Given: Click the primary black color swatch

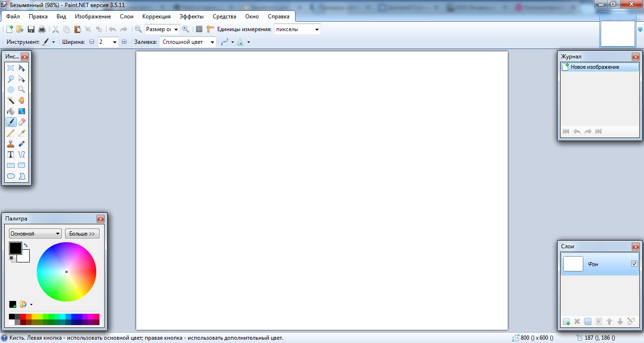Looking at the screenshot, I should pyautogui.click(x=15, y=248).
